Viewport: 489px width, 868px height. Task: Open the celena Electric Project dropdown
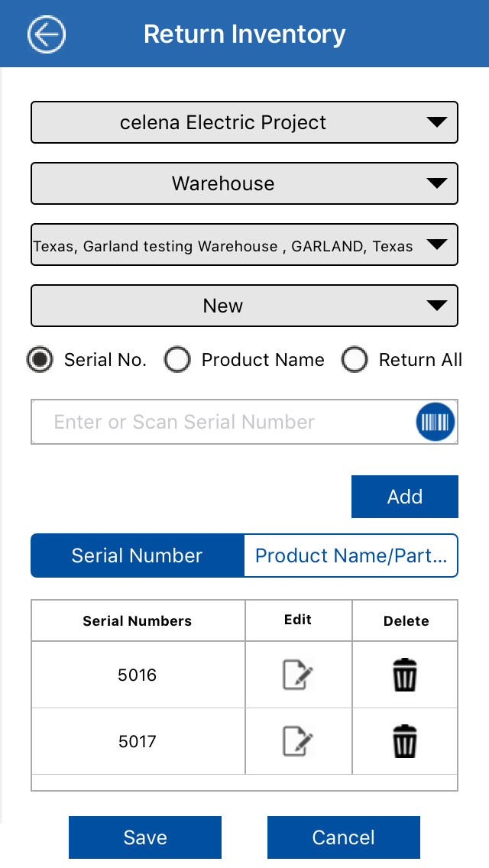[244, 122]
